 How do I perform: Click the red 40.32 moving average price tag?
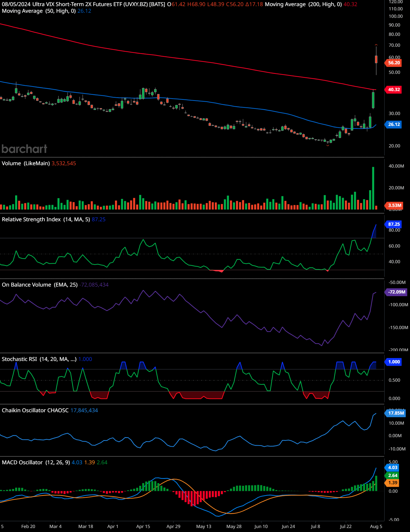click(x=393, y=90)
